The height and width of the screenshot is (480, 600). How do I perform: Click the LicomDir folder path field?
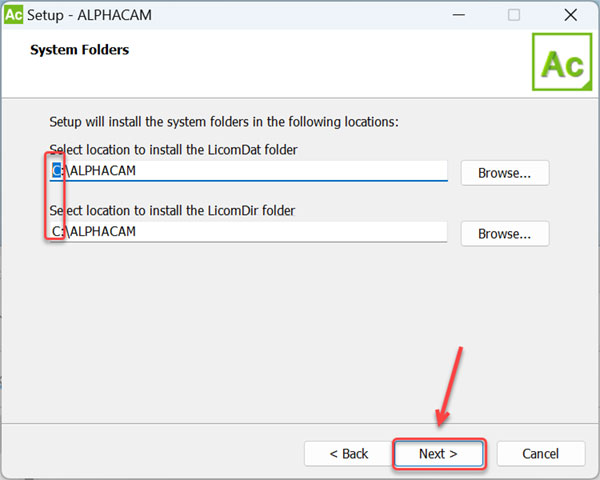248,232
